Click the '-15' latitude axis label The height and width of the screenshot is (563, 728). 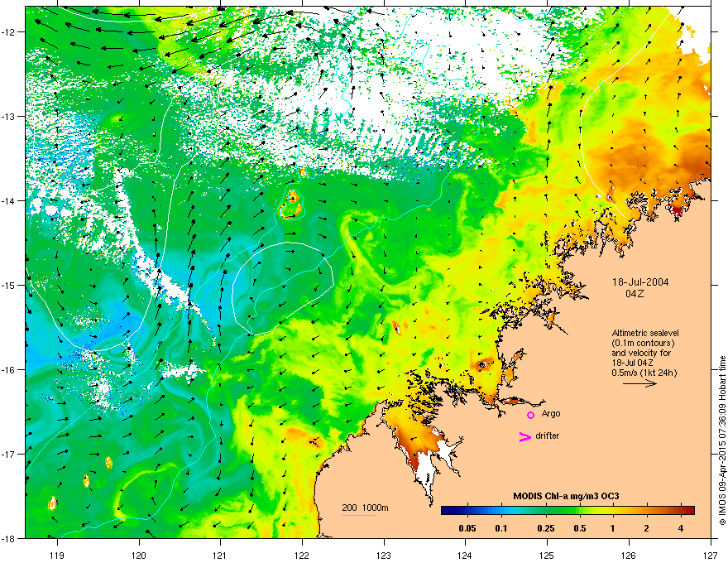9,285
